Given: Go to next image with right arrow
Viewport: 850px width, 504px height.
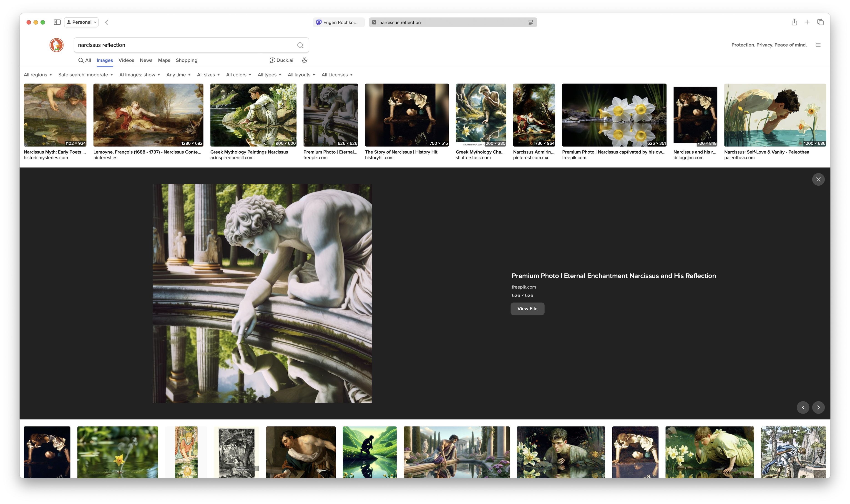Looking at the screenshot, I should pyautogui.click(x=818, y=407).
